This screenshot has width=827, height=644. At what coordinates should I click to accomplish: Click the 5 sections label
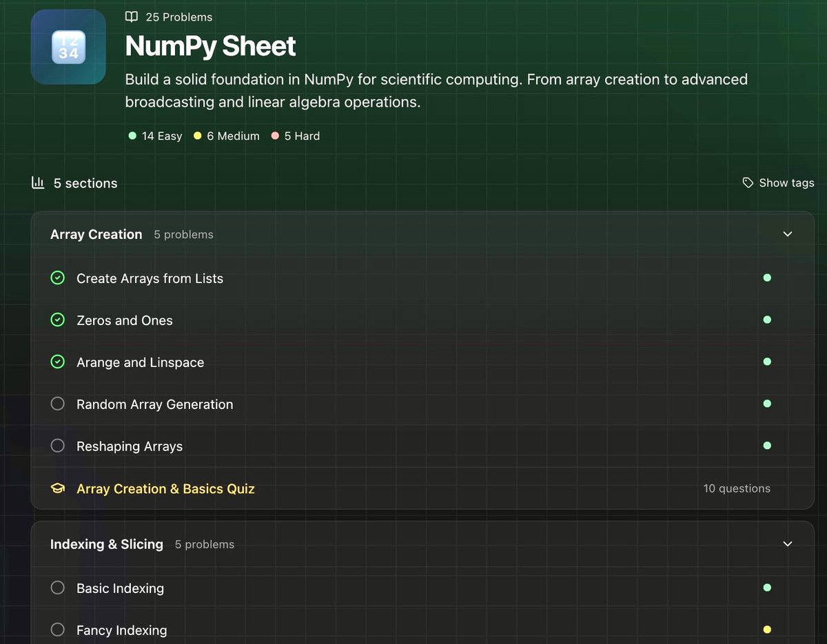point(85,183)
